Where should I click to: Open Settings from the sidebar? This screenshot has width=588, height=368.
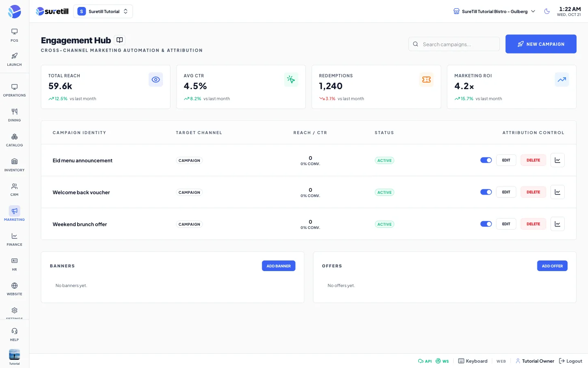click(x=14, y=312)
